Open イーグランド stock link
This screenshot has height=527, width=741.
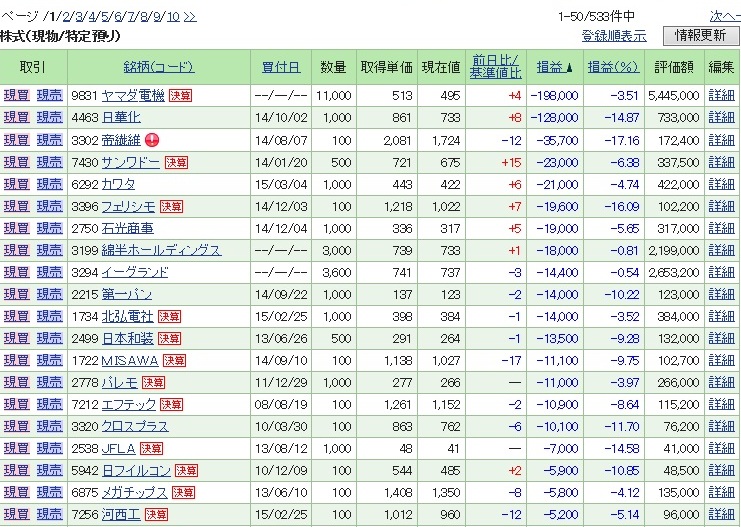(135, 272)
